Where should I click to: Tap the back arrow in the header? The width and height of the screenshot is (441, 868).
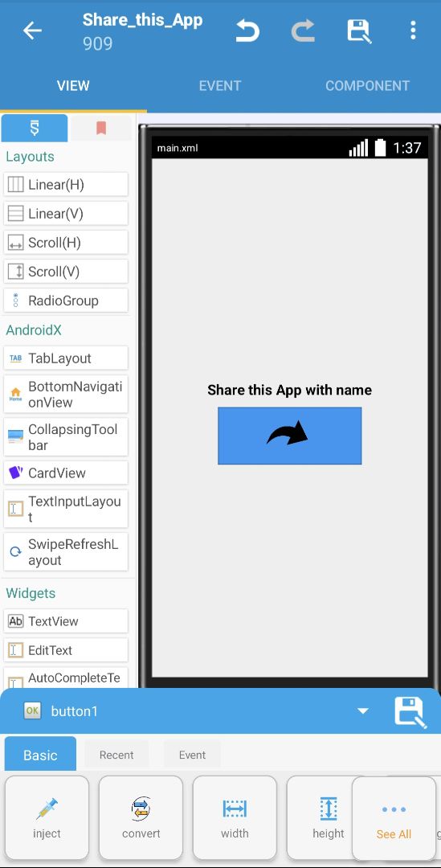pos(32,31)
